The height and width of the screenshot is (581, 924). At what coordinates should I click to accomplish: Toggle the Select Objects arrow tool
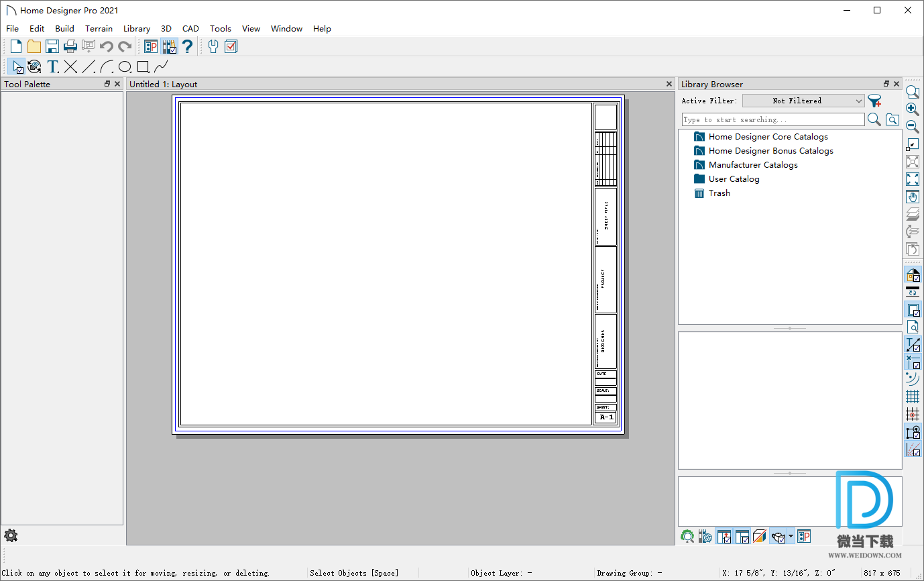click(16, 66)
